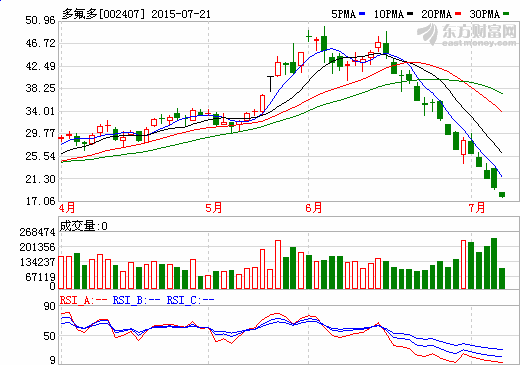This screenshot has height=365, width=520.
Task: Click the 50.96 price axis label
Action: click(x=40, y=20)
